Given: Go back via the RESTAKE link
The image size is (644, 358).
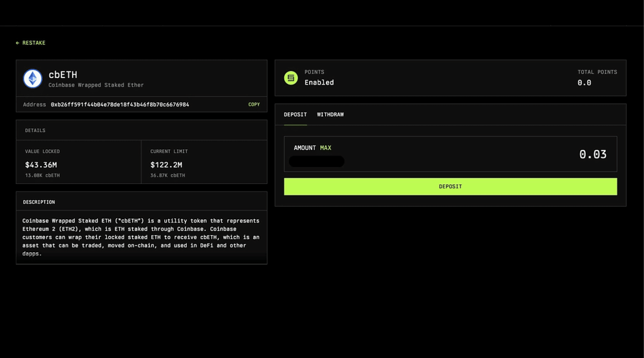Looking at the screenshot, I should (x=31, y=43).
